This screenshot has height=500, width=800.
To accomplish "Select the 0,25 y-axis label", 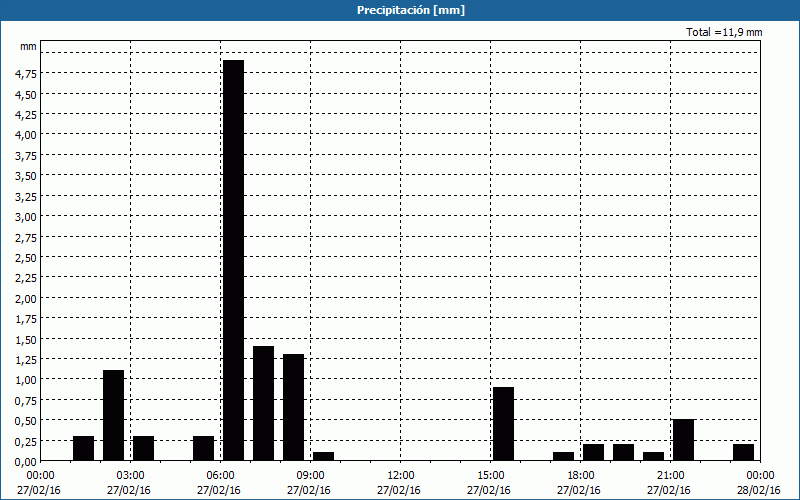I will tap(26, 441).
